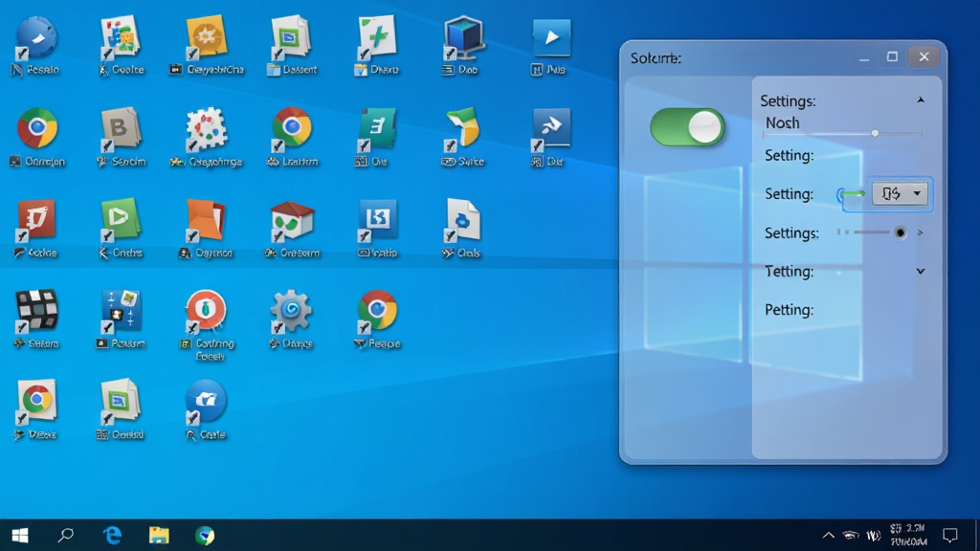Open the green play-button document shortcut
The image size is (980, 551).
coord(121,221)
